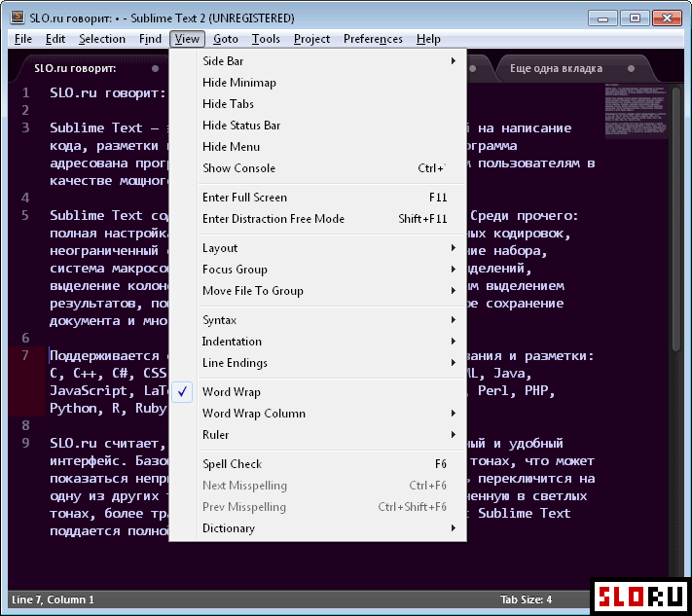Viewport: 692px width, 616px height.
Task: Maximize the Sublime Text window
Action: (635, 18)
